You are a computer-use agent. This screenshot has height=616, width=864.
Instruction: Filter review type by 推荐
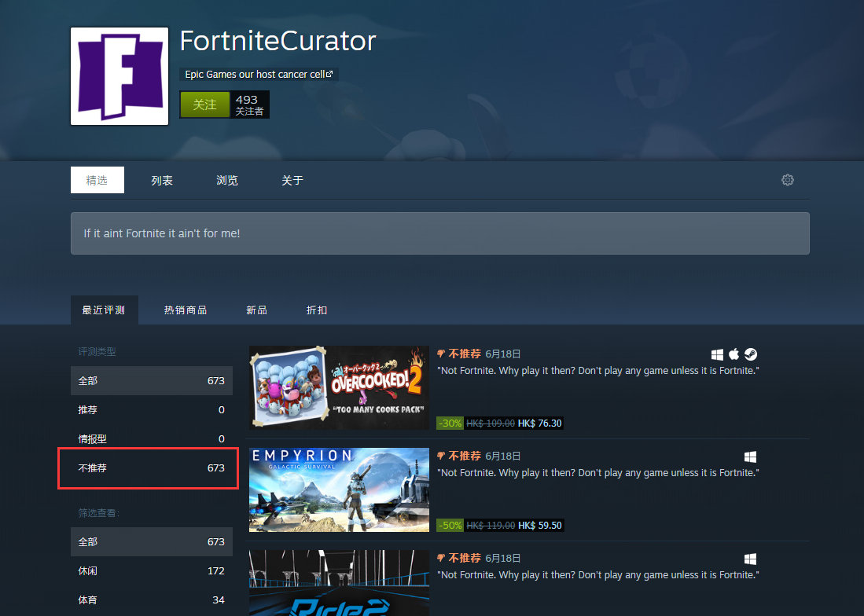[x=152, y=409]
